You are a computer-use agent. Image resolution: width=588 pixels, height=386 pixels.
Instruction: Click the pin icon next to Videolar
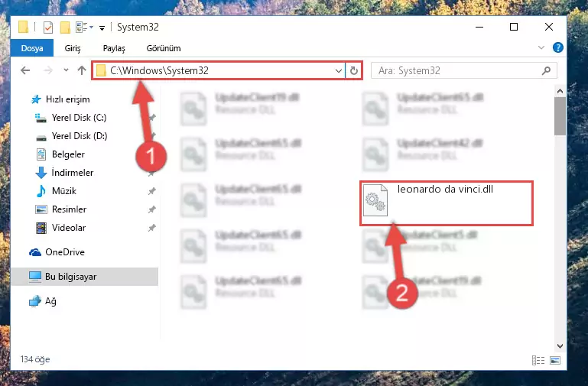tap(152, 228)
